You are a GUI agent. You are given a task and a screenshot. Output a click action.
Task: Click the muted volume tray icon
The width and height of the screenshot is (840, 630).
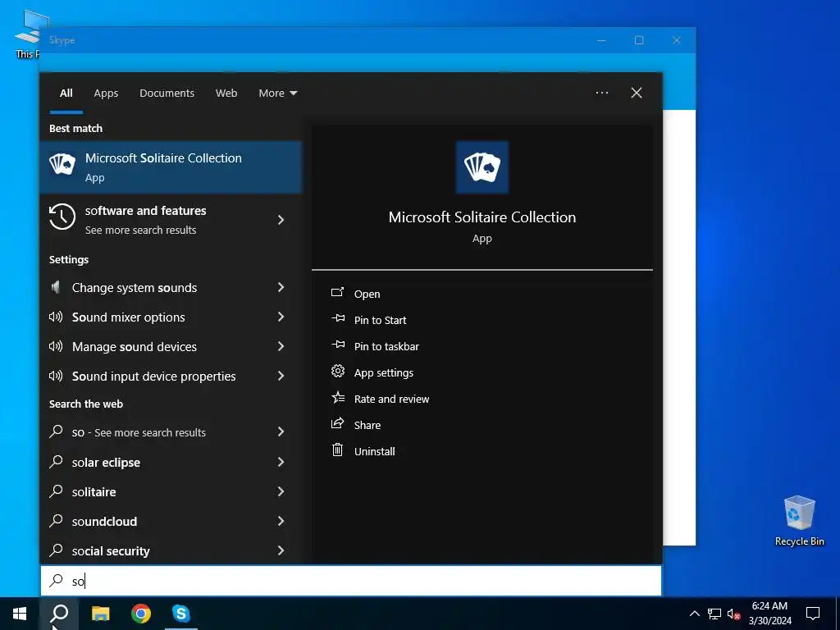(x=733, y=614)
